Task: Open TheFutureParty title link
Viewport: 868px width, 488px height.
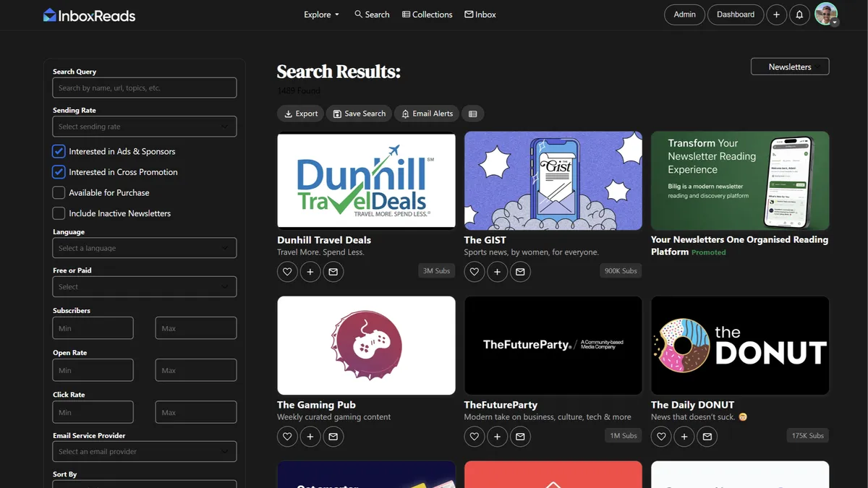Action: coord(501,405)
